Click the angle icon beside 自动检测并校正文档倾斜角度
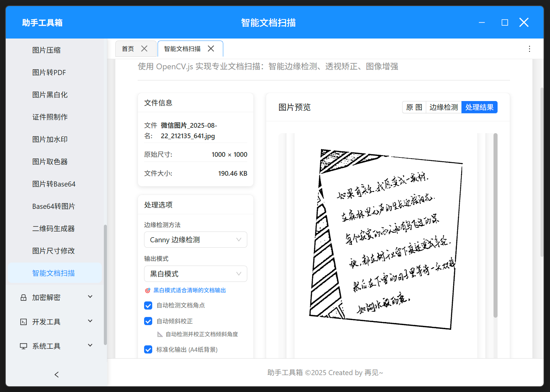Viewport: 550px width, 392px height. point(160,334)
